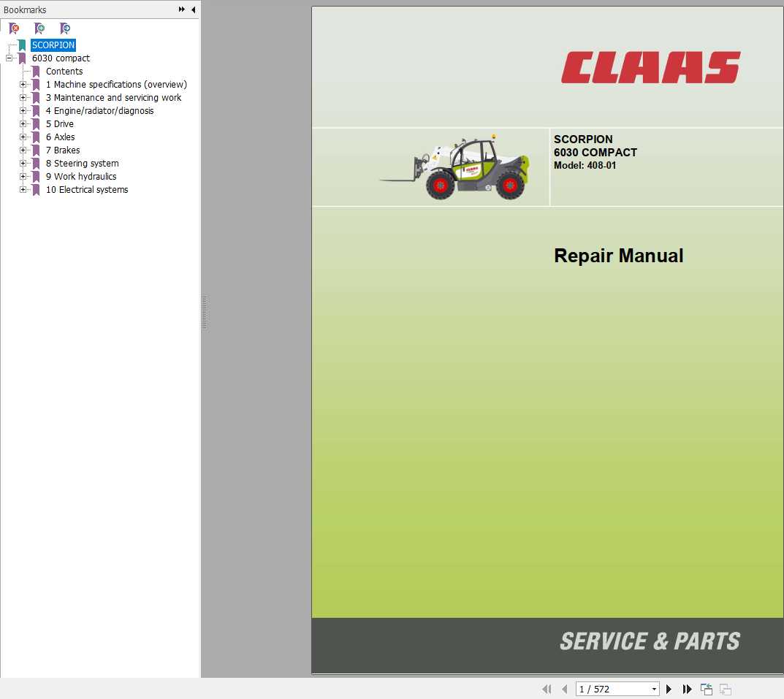Click the greyed next view icon in status bar
Image resolution: width=784 pixels, height=699 pixels.
(x=726, y=689)
